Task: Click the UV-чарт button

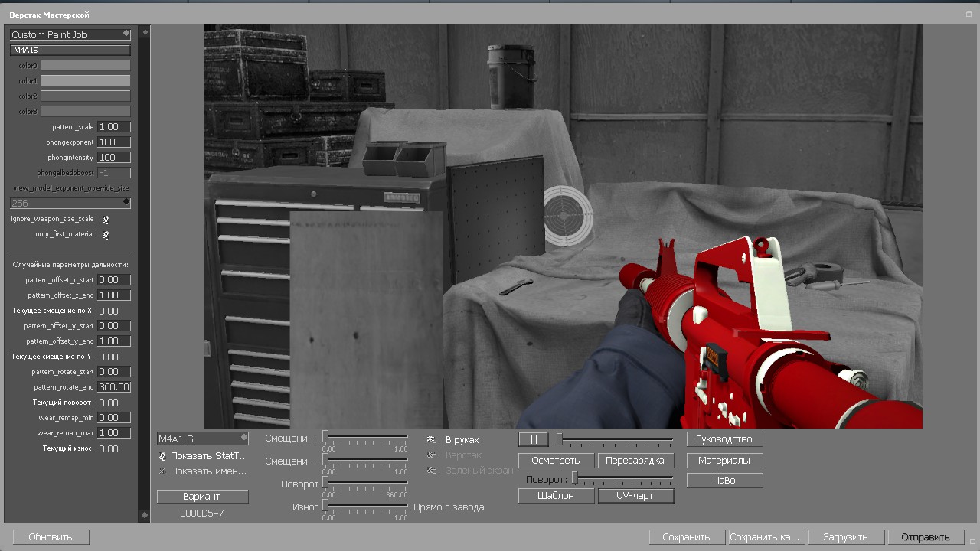Action: point(635,496)
